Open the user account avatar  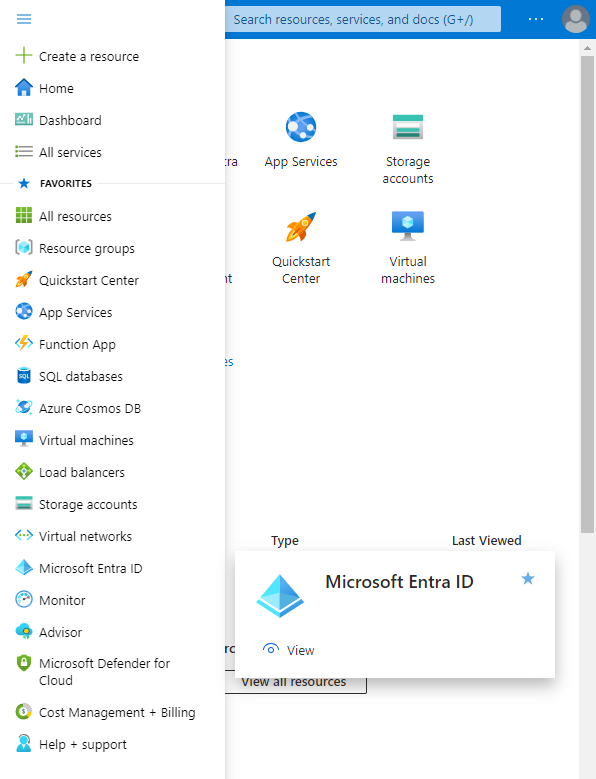[x=576, y=19]
